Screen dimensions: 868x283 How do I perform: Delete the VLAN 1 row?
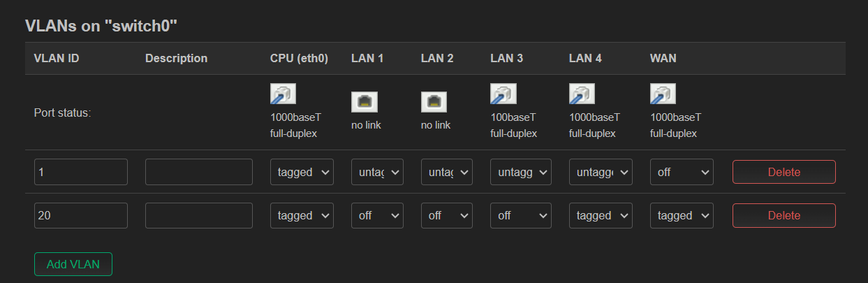(784, 172)
